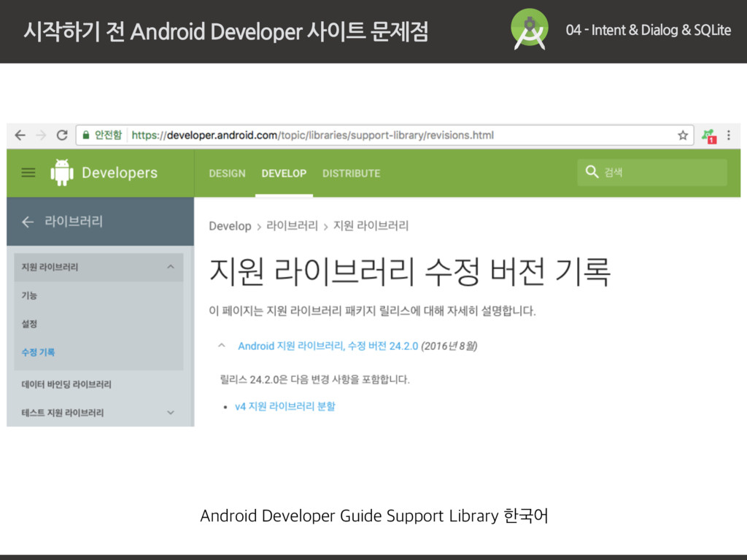This screenshot has width=747, height=560.
Task: Click the search magnifier icon
Action: coord(592,172)
